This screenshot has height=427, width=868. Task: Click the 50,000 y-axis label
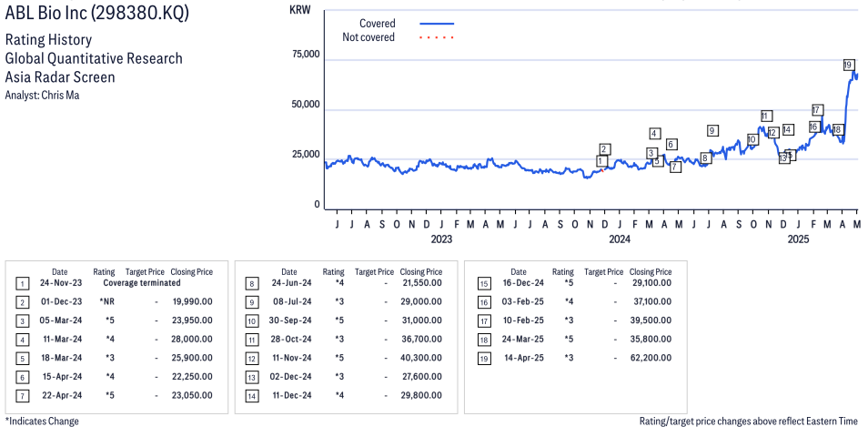coord(305,105)
